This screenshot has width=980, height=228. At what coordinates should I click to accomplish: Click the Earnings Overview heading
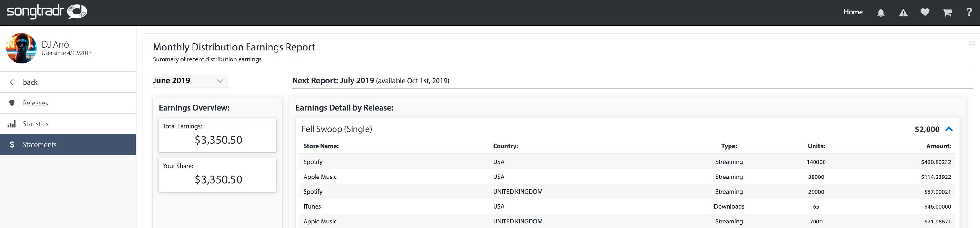[x=194, y=107]
